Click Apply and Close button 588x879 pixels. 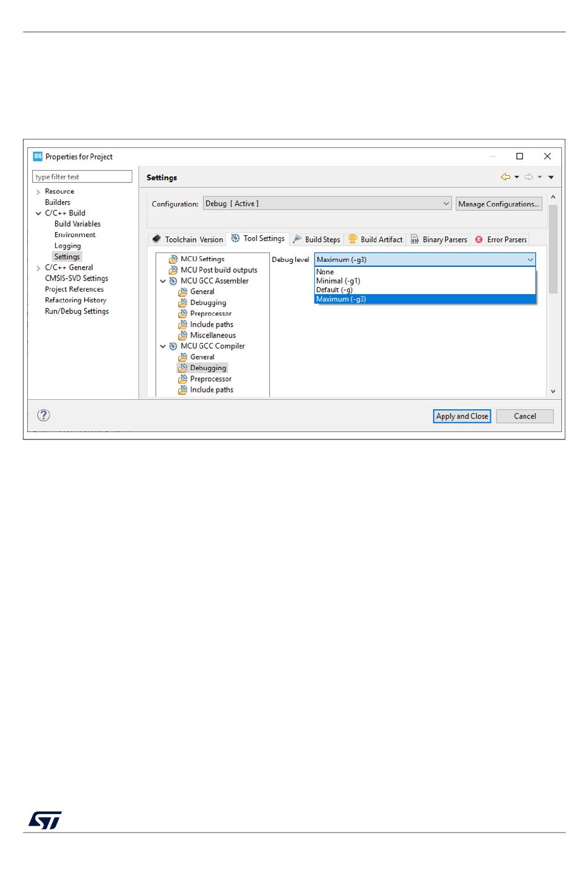pyautogui.click(x=462, y=416)
